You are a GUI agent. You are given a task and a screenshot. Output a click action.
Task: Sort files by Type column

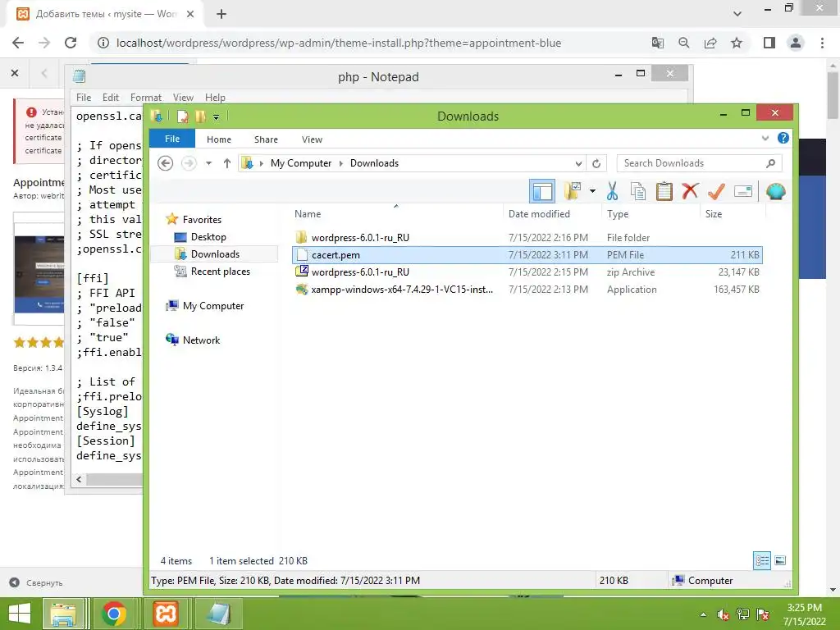click(618, 214)
